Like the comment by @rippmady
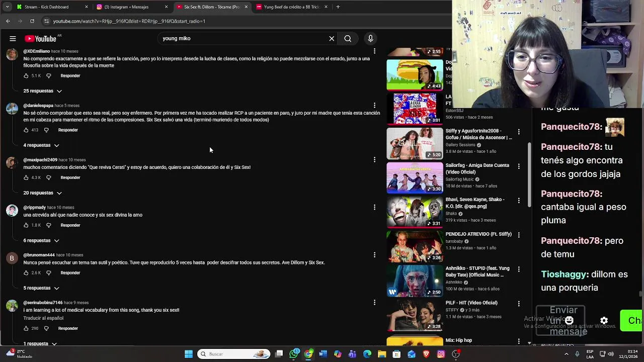 click(26, 225)
